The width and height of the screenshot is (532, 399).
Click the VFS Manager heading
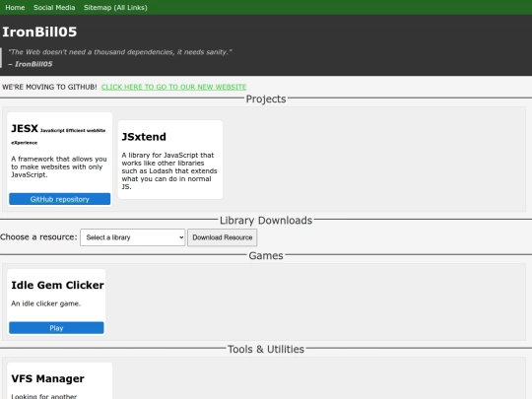coord(47,378)
